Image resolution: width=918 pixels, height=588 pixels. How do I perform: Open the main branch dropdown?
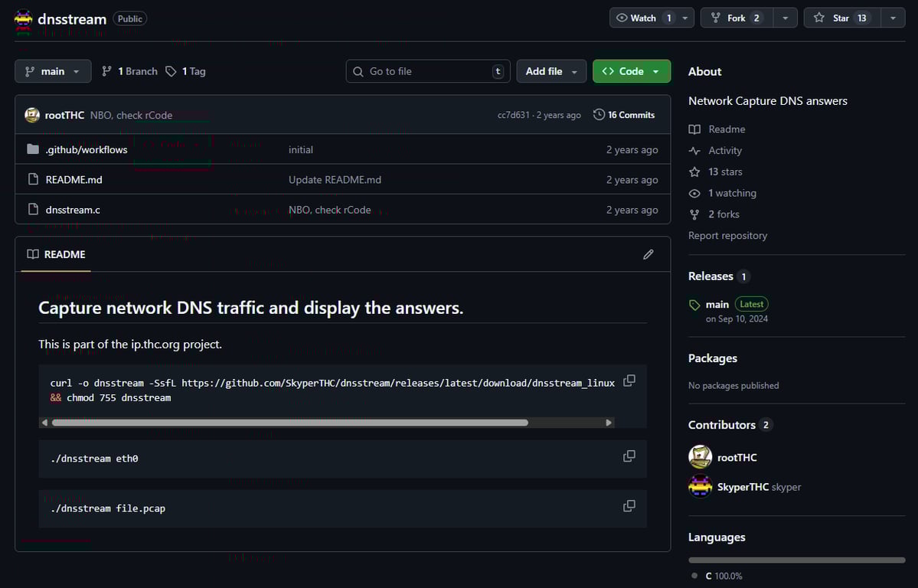52,70
